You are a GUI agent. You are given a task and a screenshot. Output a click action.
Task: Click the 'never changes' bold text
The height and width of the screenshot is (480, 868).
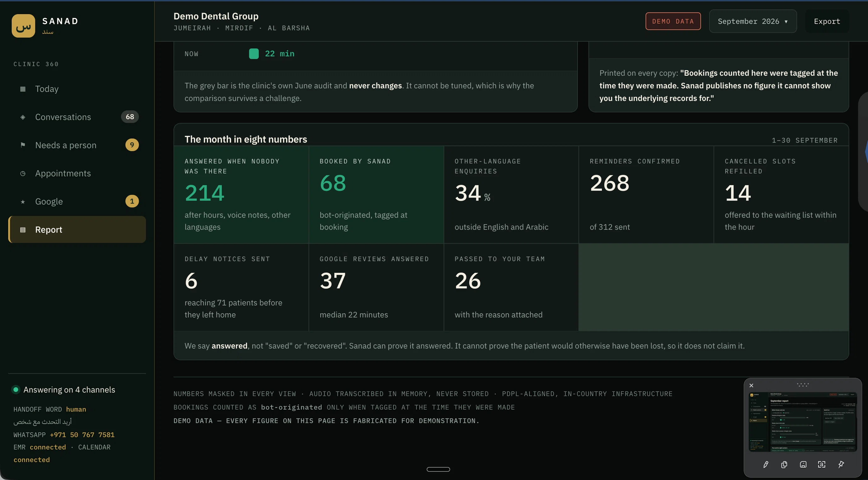(375, 86)
